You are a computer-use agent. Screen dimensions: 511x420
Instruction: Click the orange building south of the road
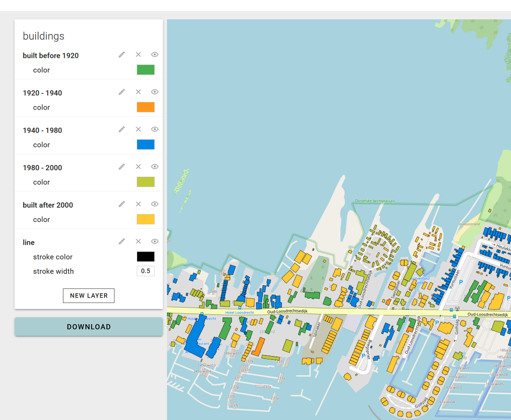(x=258, y=347)
